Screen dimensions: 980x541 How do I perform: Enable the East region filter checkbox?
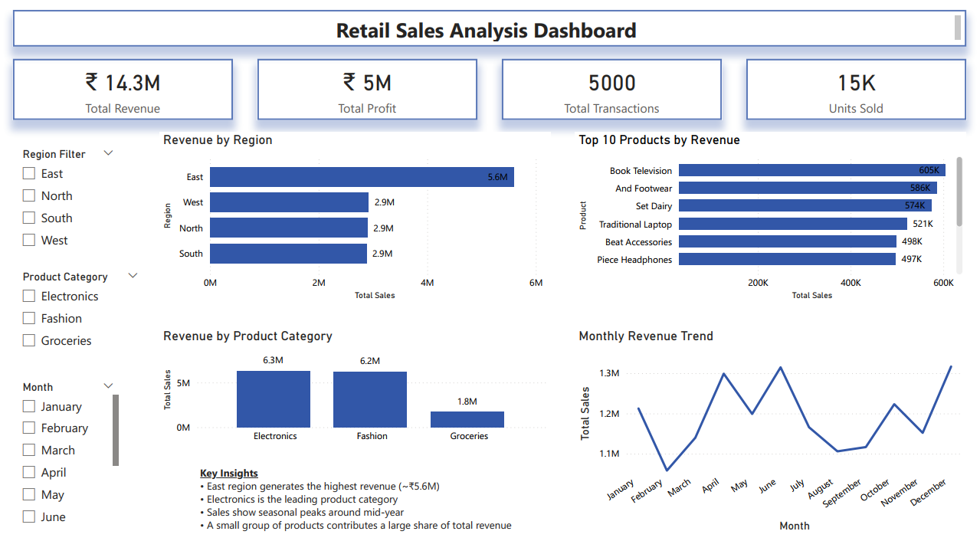point(28,173)
